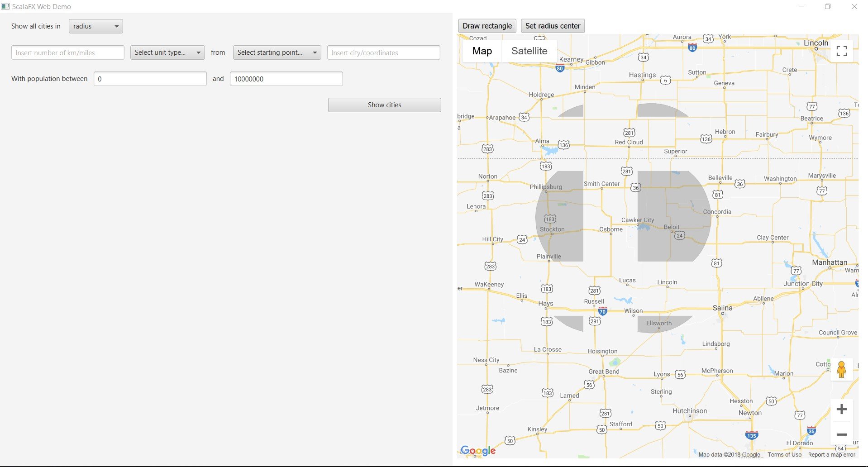
Task: Click the Draw rectangle button
Action: (487, 26)
